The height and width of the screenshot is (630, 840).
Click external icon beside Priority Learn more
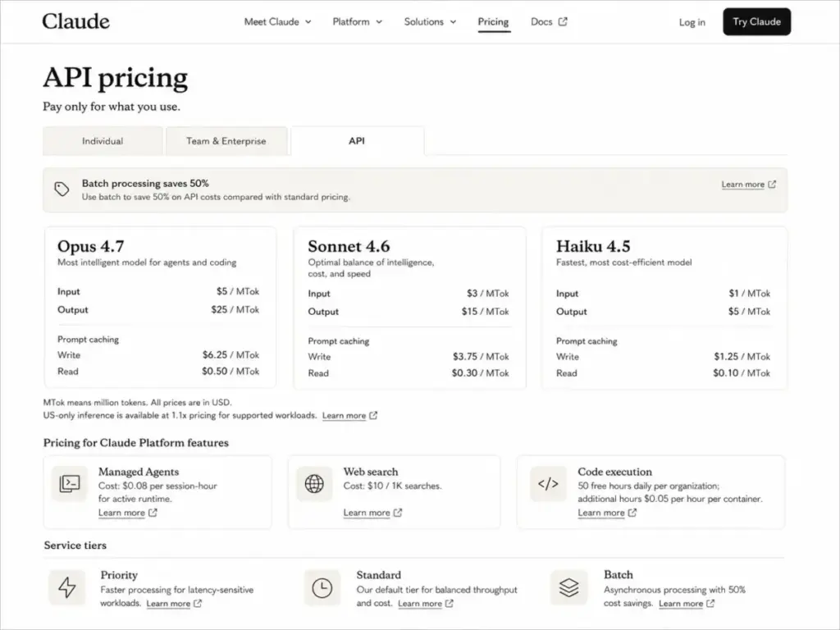(198, 603)
